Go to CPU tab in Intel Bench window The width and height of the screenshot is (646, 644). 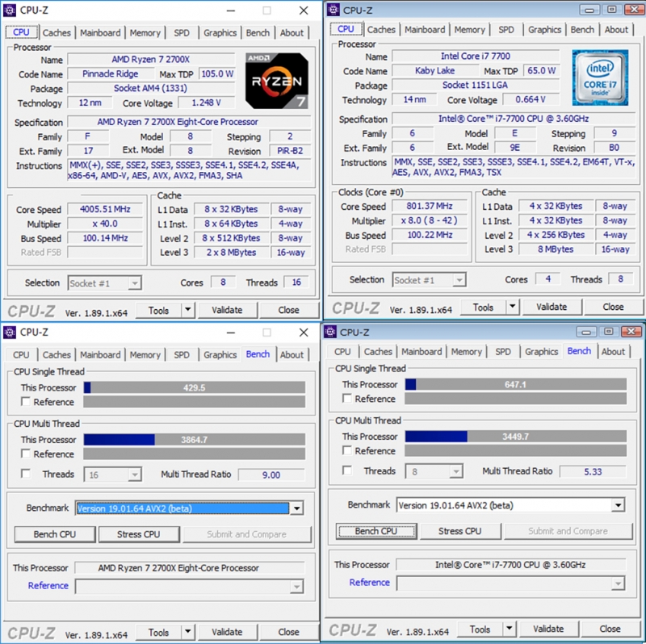tap(342, 352)
